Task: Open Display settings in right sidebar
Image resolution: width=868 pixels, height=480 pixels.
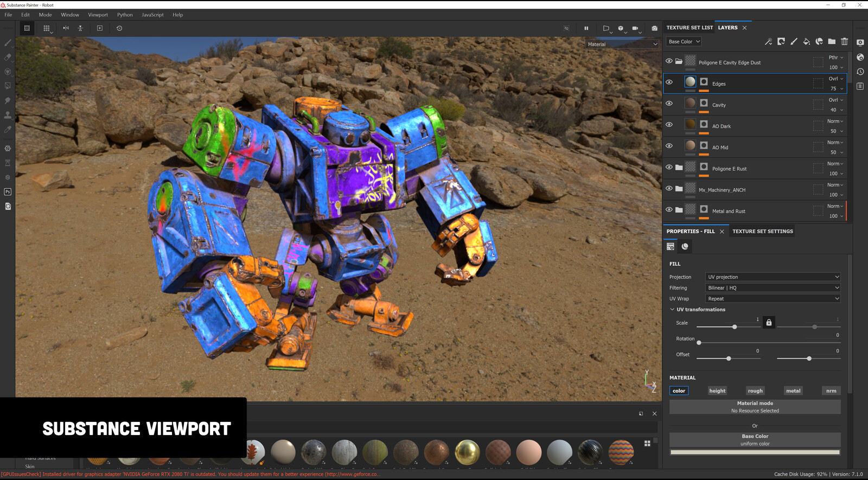Action: (860, 42)
